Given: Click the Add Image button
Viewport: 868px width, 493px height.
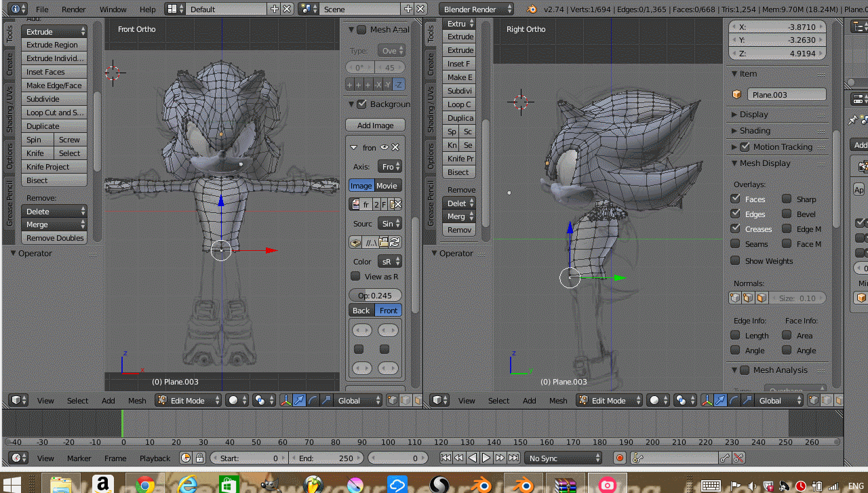Looking at the screenshot, I should pyautogui.click(x=375, y=125).
